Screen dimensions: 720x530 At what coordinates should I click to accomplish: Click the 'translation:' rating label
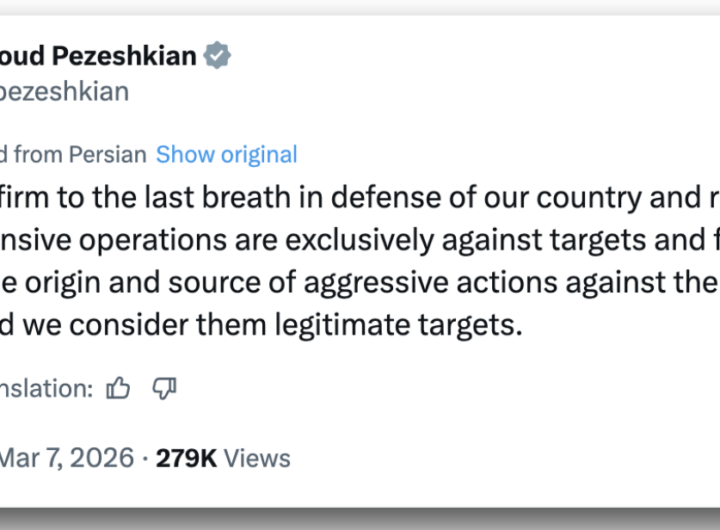pos(46,388)
